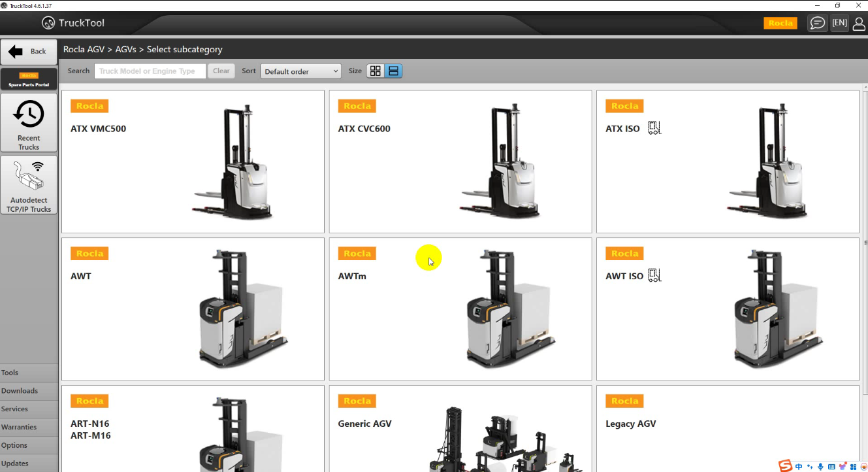This screenshot has width=868, height=472.
Task: Open the Downloads section
Action: pyautogui.click(x=29, y=391)
